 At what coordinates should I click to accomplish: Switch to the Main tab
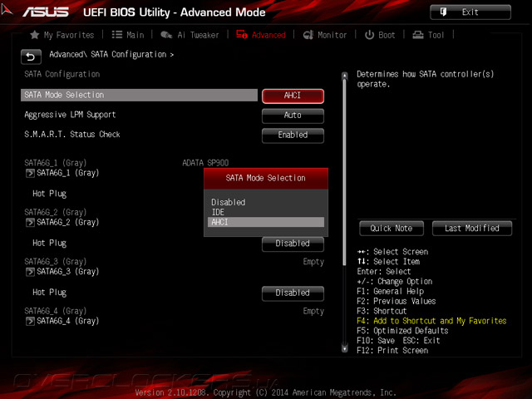coord(128,35)
